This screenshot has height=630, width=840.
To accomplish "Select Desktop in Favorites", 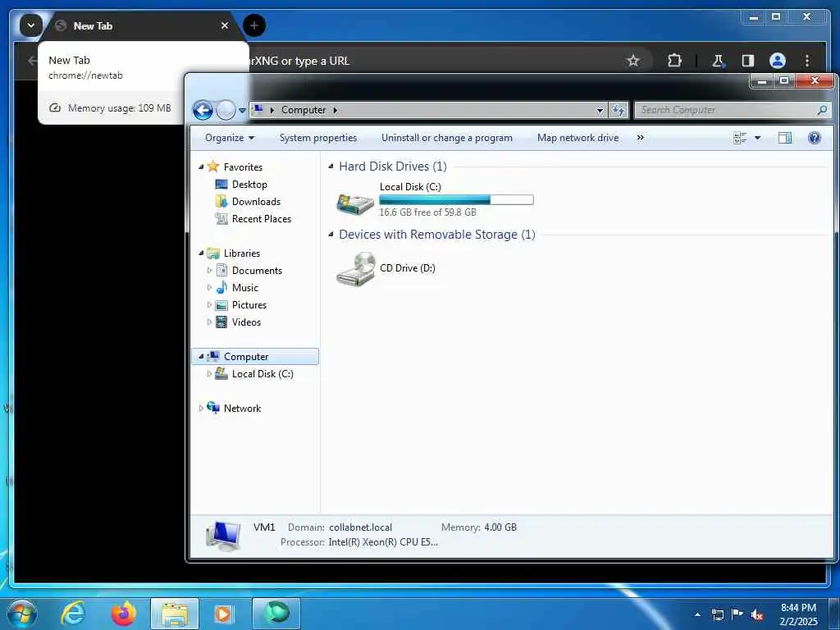I will (249, 185).
